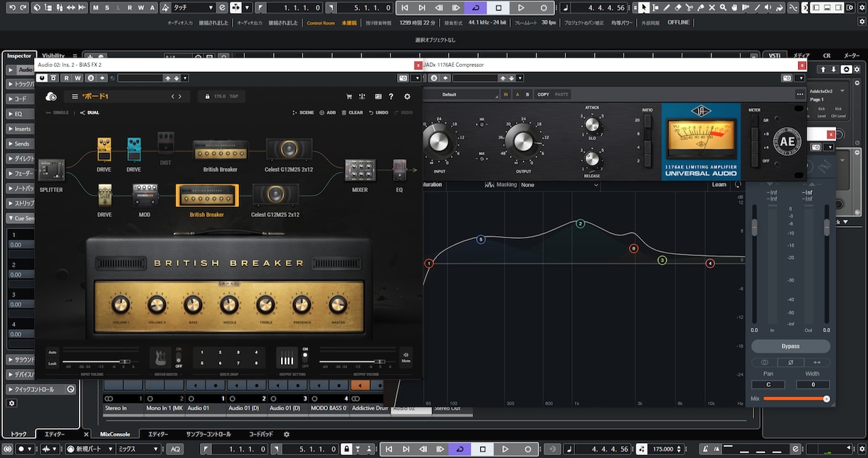This screenshot has height=458, width=868.
Task: Open the コードパッド tab
Action: point(260,434)
